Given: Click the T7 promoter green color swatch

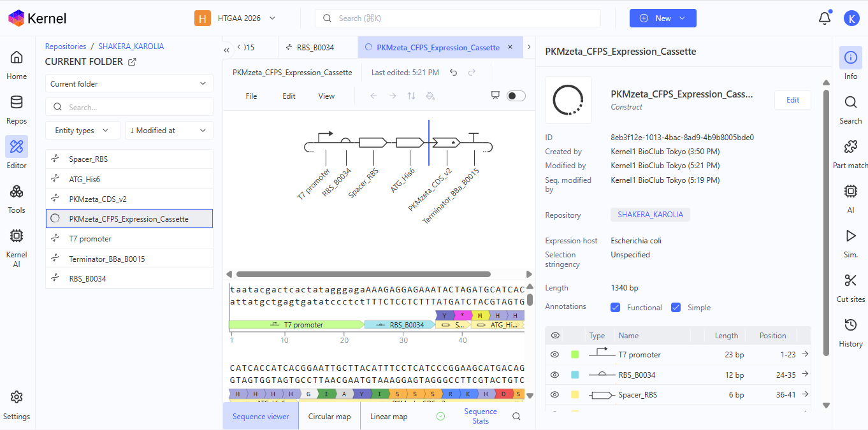Looking at the screenshot, I should [575, 354].
